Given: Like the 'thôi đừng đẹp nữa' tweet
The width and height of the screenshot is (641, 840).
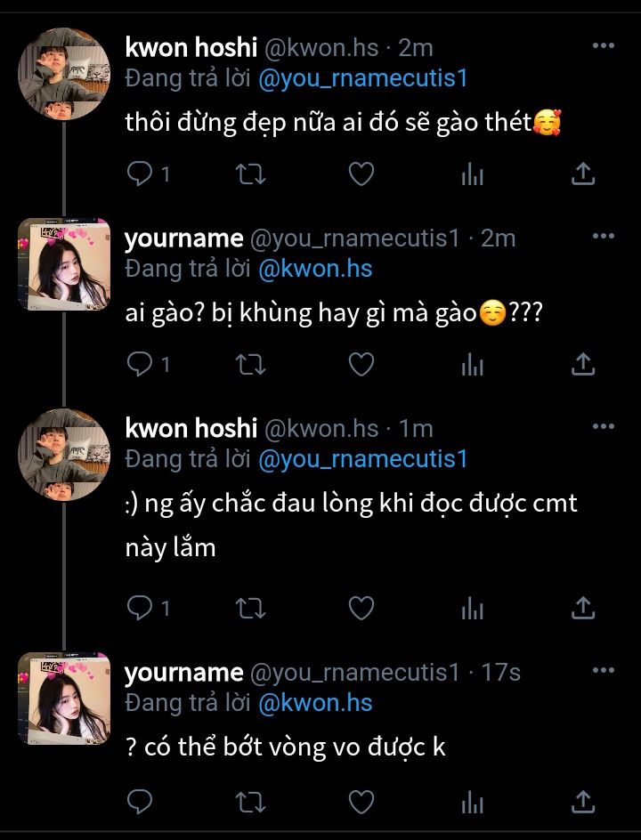Looking at the screenshot, I should pyautogui.click(x=361, y=174).
